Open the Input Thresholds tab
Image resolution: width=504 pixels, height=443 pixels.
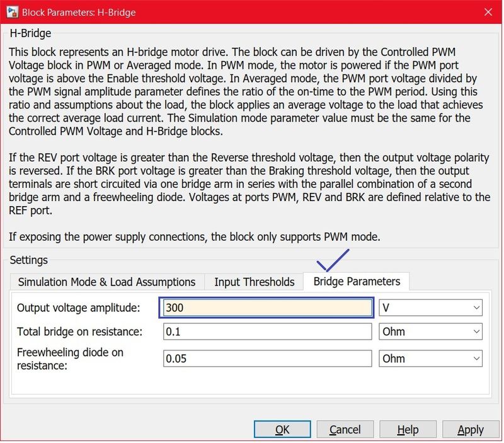click(x=253, y=282)
